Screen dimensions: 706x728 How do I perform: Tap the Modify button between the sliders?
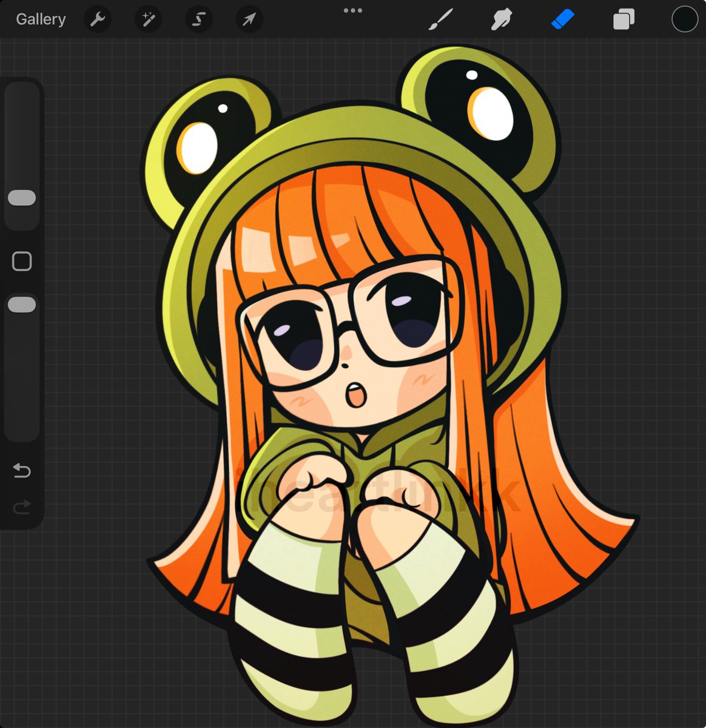[x=22, y=260]
